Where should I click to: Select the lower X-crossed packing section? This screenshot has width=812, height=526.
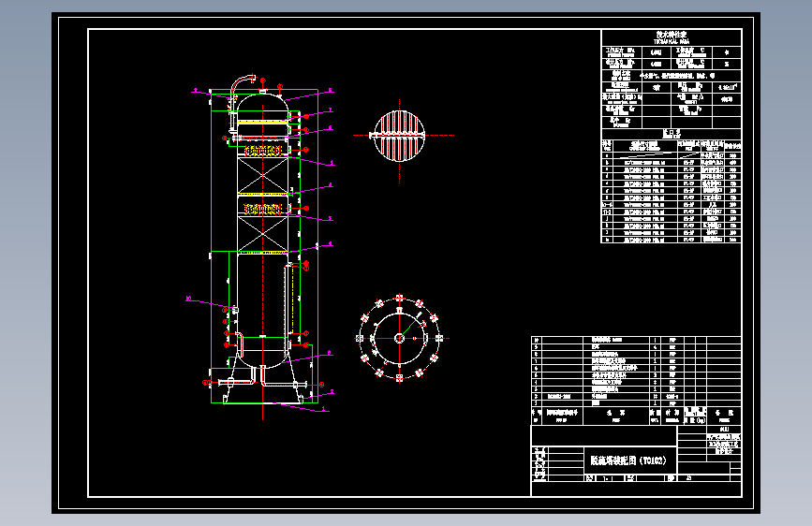point(262,234)
